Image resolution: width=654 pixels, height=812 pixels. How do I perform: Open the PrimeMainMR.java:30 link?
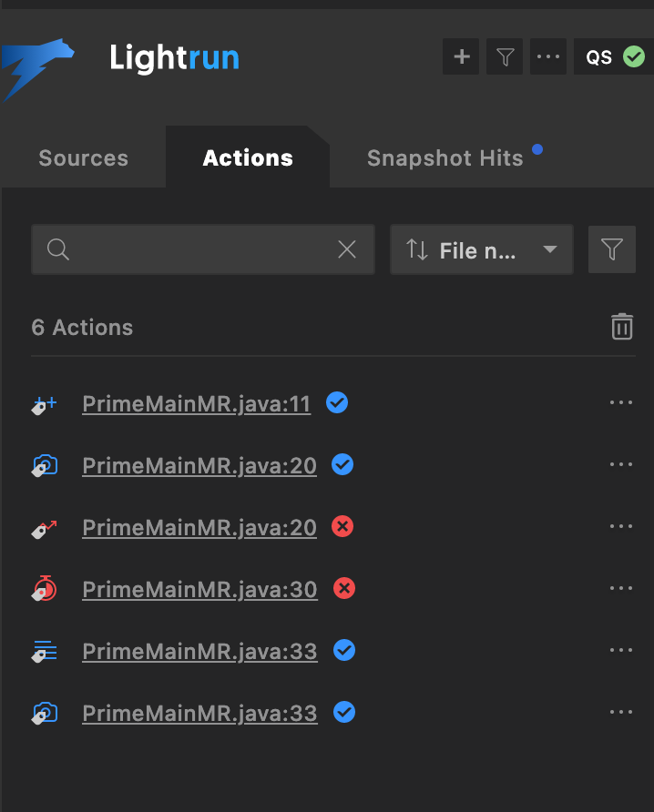click(199, 589)
